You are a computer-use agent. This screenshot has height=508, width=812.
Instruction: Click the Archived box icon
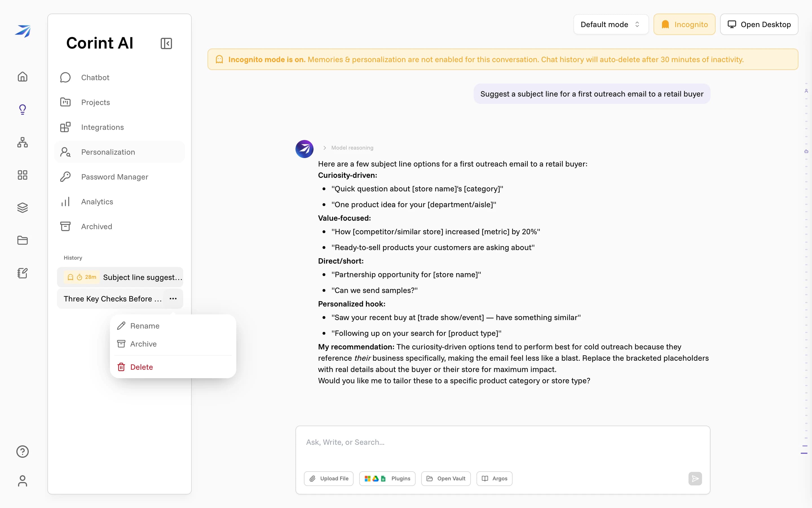[65, 226]
